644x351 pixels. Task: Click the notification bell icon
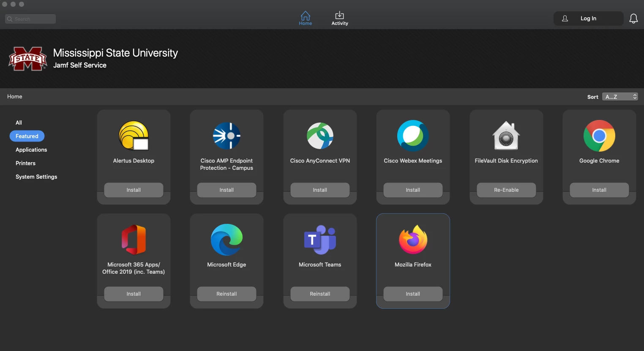633,19
